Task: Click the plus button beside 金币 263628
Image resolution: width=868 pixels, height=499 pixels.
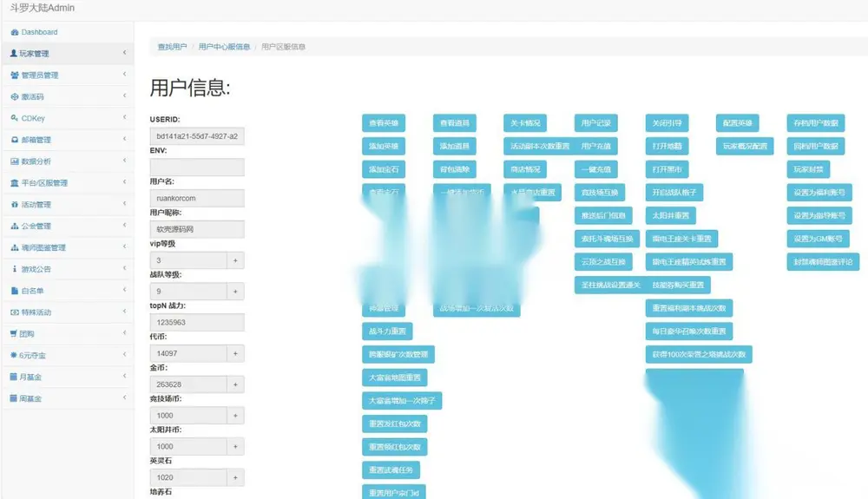Action: tap(235, 384)
